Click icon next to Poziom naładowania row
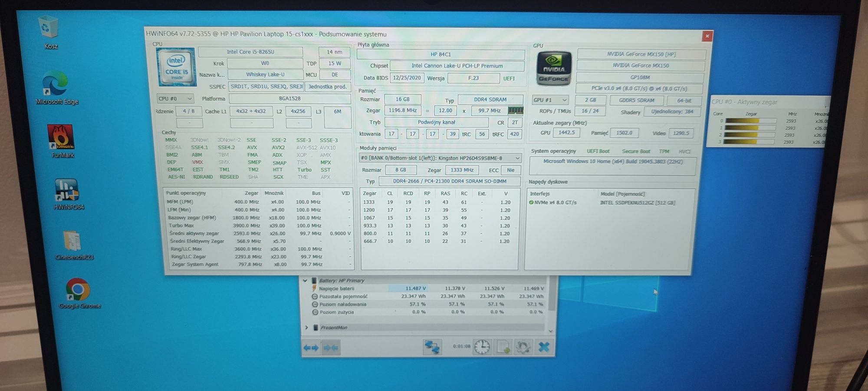The image size is (868, 391). click(x=315, y=304)
